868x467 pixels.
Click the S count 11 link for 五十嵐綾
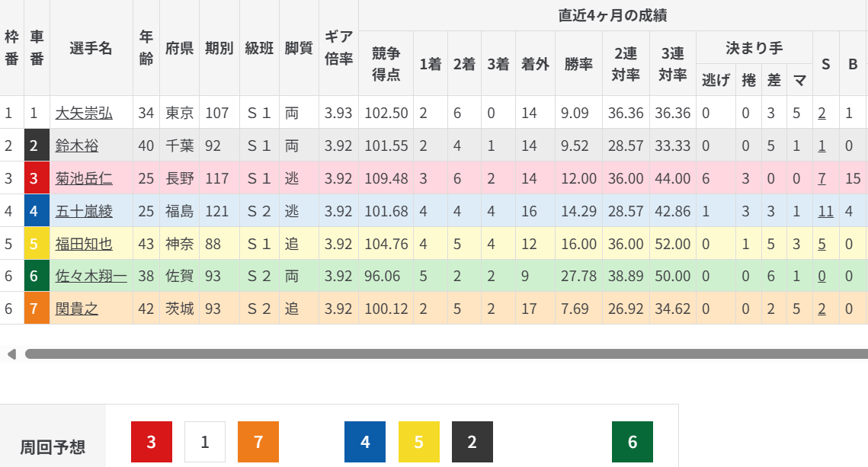[x=825, y=212]
